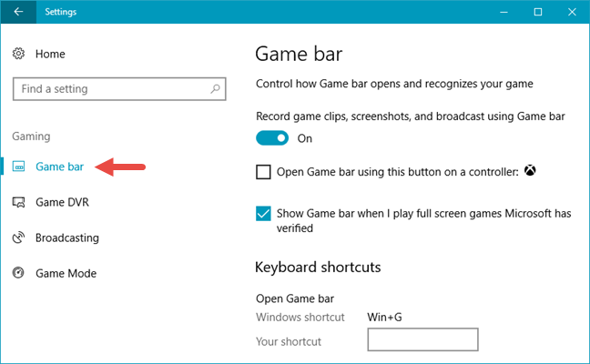Close the Settings window
Viewport: 590px width, 364px height.
[x=572, y=12]
